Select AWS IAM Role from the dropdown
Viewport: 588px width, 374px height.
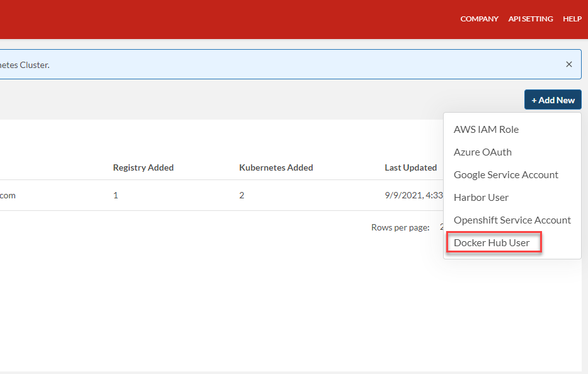point(486,130)
